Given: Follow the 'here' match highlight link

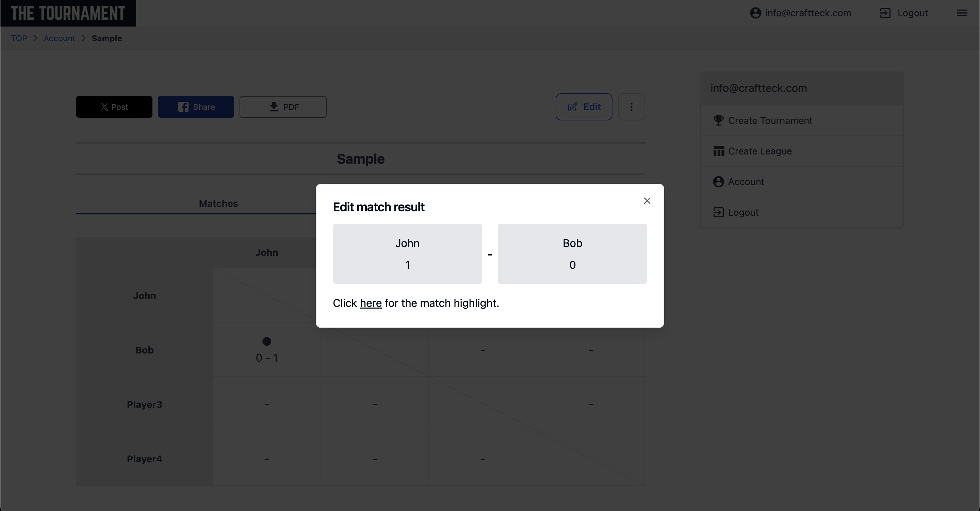Looking at the screenshot, I should tap(371, 303).
